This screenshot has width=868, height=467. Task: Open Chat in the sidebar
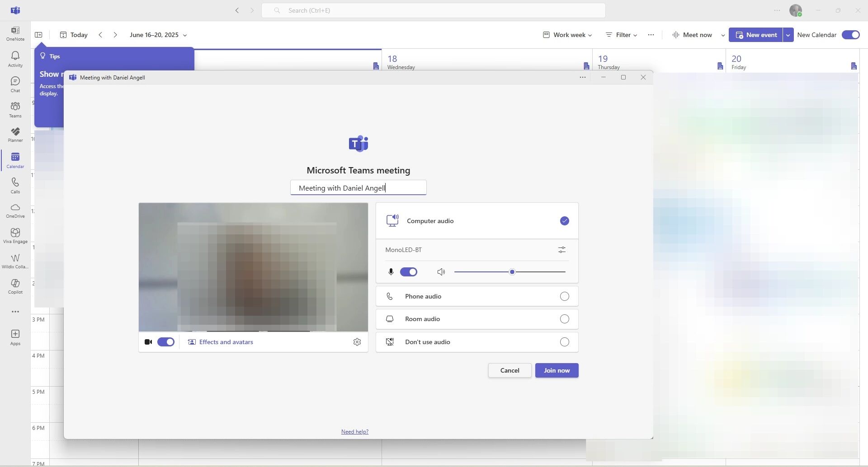(15, 84)
